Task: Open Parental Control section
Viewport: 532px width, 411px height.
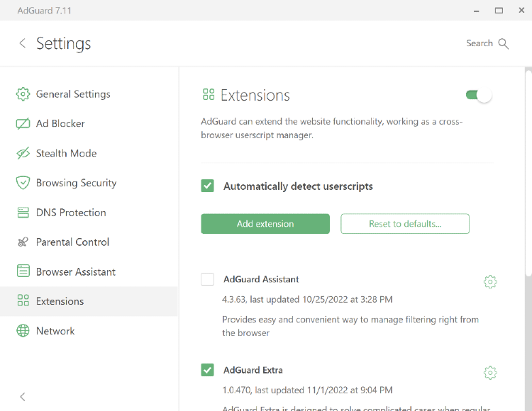Action: (x=89, y=242)
